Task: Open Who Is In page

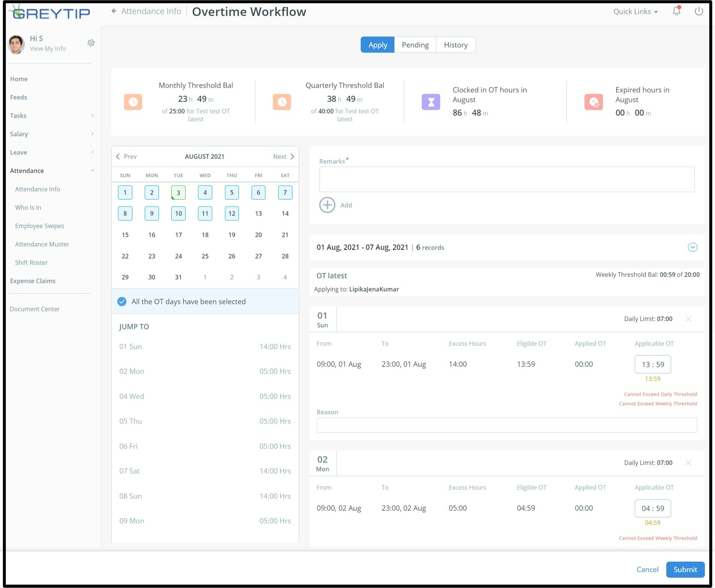Action: coord(28,207)
